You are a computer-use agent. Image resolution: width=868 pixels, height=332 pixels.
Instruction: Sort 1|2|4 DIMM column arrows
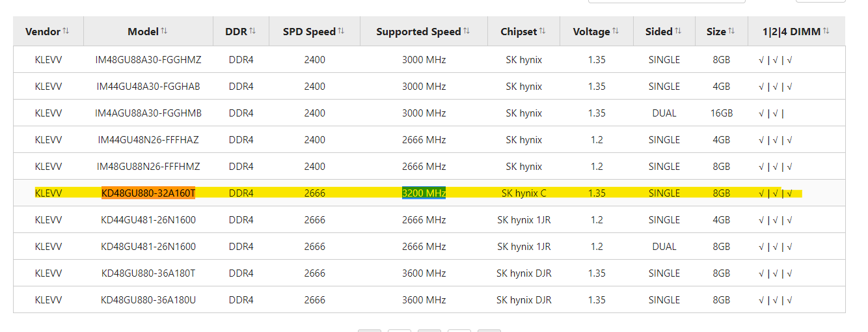tap(826, 31)
